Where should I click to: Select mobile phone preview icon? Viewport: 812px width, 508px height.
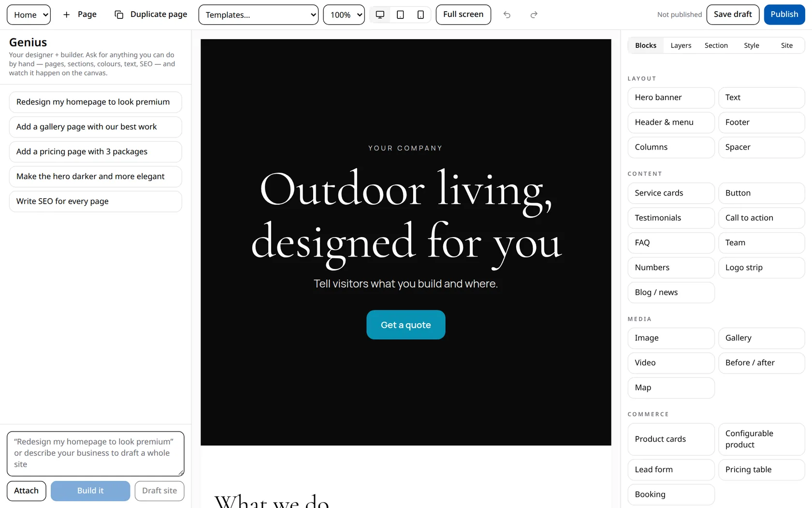(x=420, y=15)
